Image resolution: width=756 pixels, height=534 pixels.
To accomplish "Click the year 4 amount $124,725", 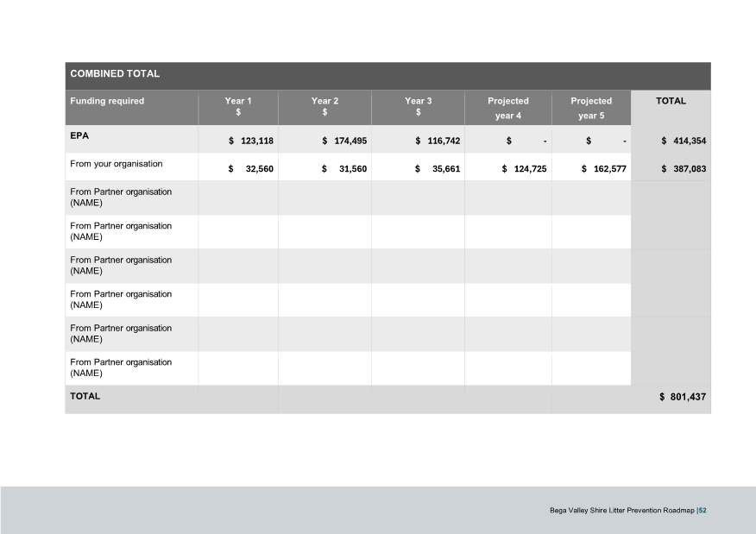I will pos(524,169).
